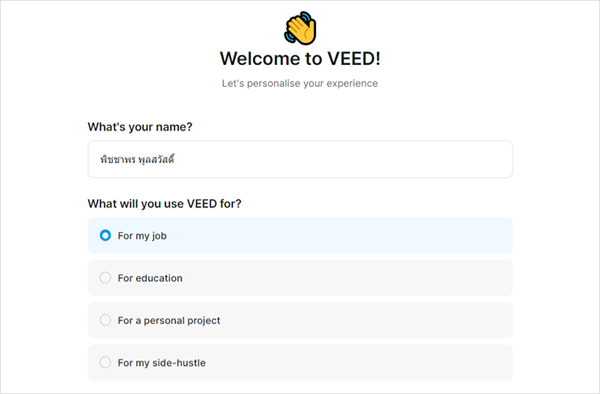Choose the "For a personal project" radio circle
The image size is (600, 394).
point(105,320)
